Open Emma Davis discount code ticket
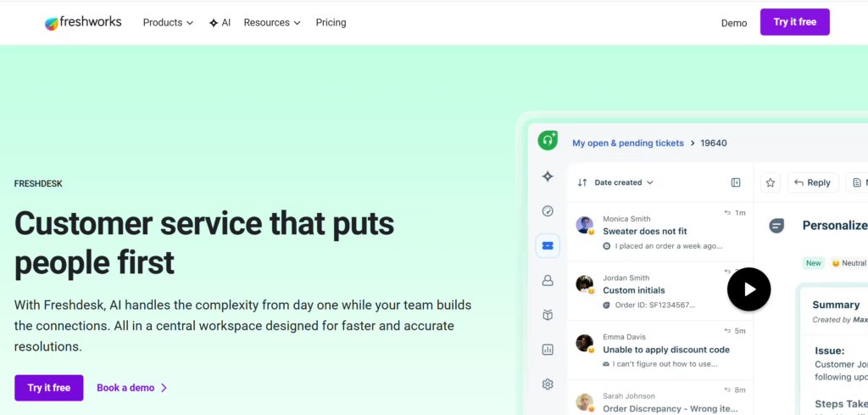 659,351
